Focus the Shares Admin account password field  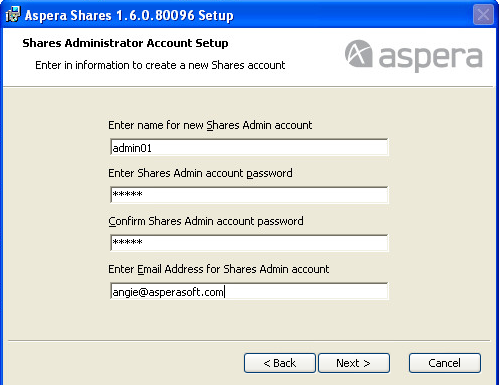(249, 195)
